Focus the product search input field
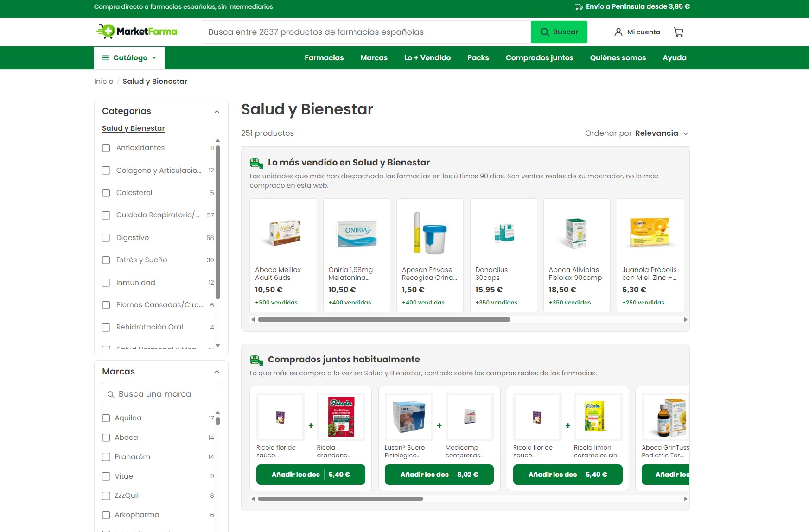This screenshot has width=809, height=532. pyautogui.click(x=366, y=32)
